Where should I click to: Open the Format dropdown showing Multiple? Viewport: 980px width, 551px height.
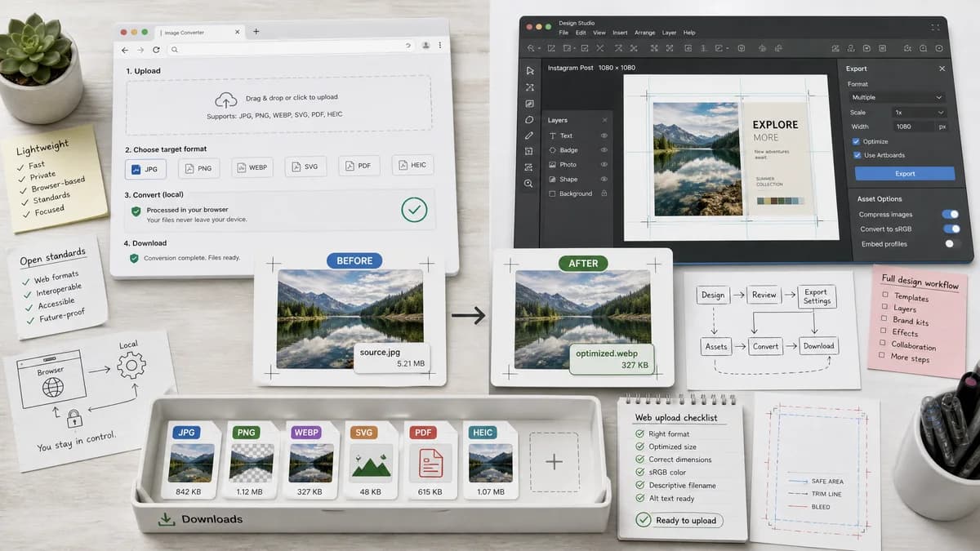click(x=898, y=97)
